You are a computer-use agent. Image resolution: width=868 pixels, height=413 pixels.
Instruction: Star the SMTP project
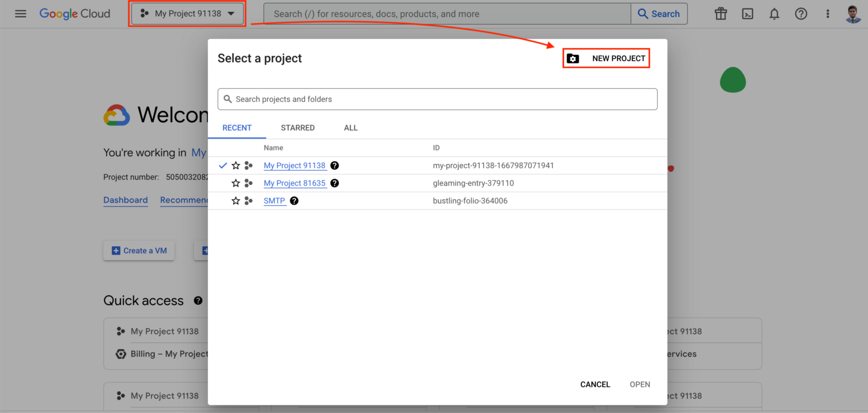236,200
